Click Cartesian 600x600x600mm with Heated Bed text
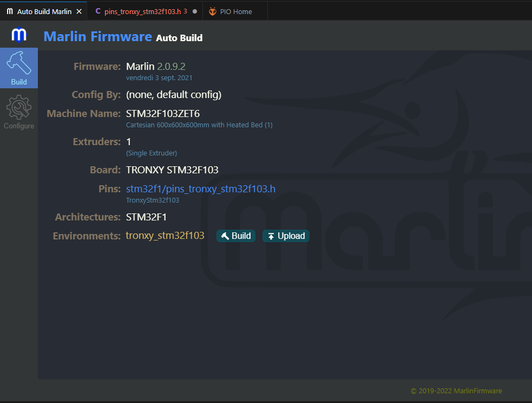Image resolution: width=532 pixels, height=403 pixels. tap(199, 125)
